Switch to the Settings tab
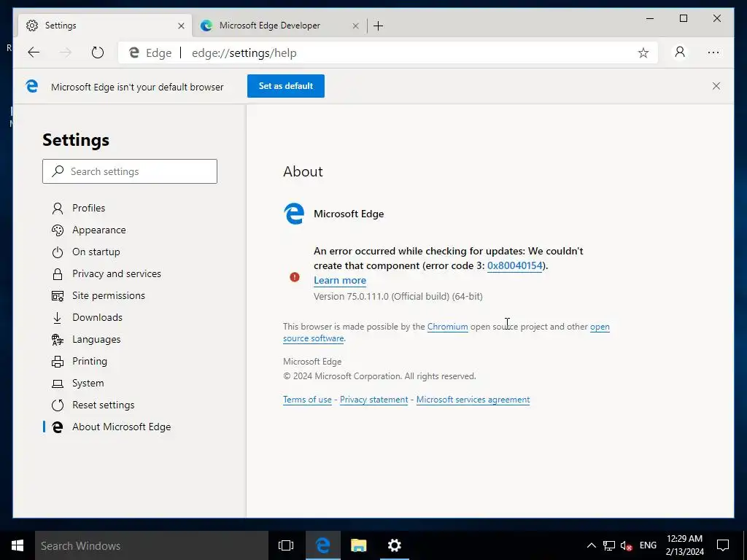The height and width of the screenshot is (560, 747). click(x=105, y=26)
